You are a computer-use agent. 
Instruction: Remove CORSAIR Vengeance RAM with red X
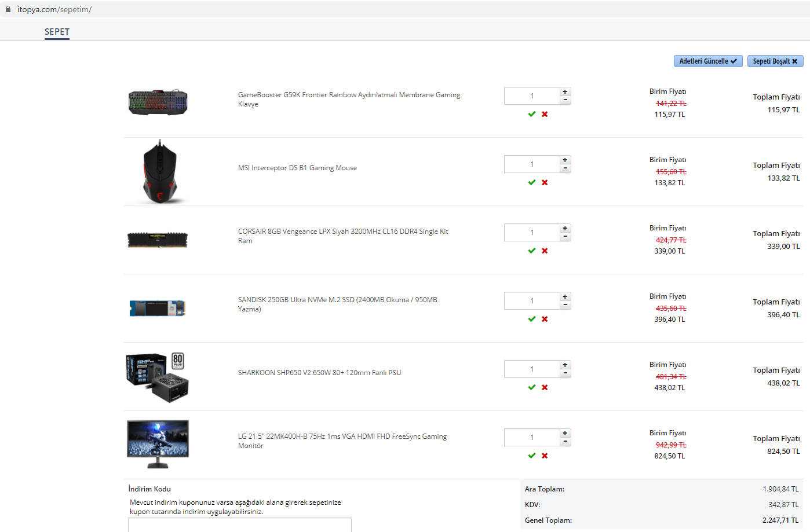point(545,251)
